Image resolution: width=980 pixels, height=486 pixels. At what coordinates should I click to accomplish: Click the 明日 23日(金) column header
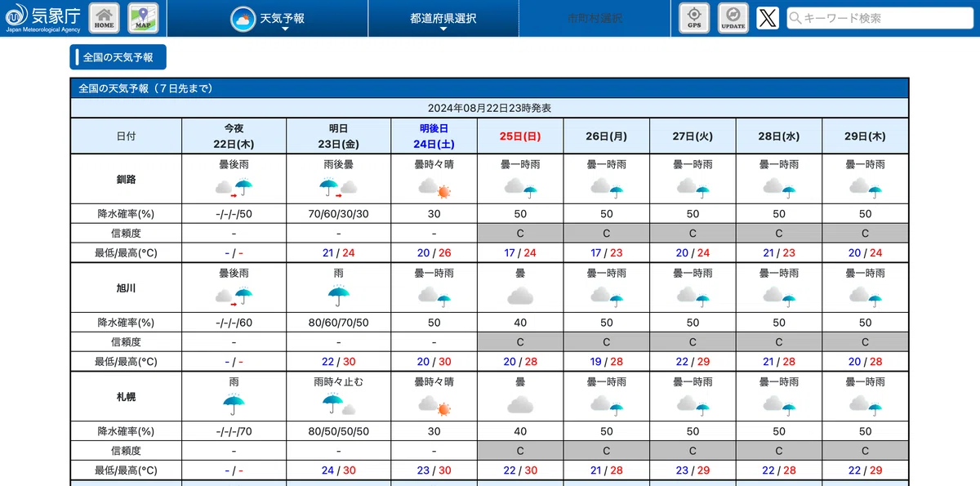(338, 136)
